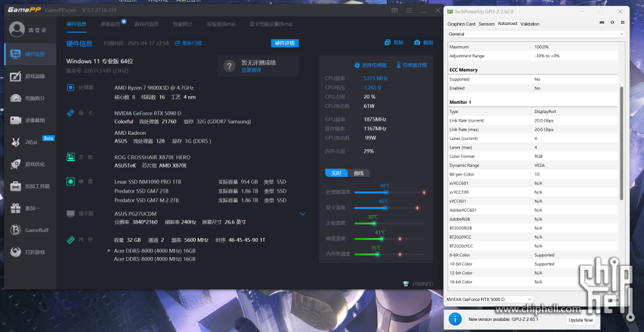This screenshot has height=332, width=644.
Task: Click the Bit-per-Color row in GPU-Z
Action: point(533,174)
